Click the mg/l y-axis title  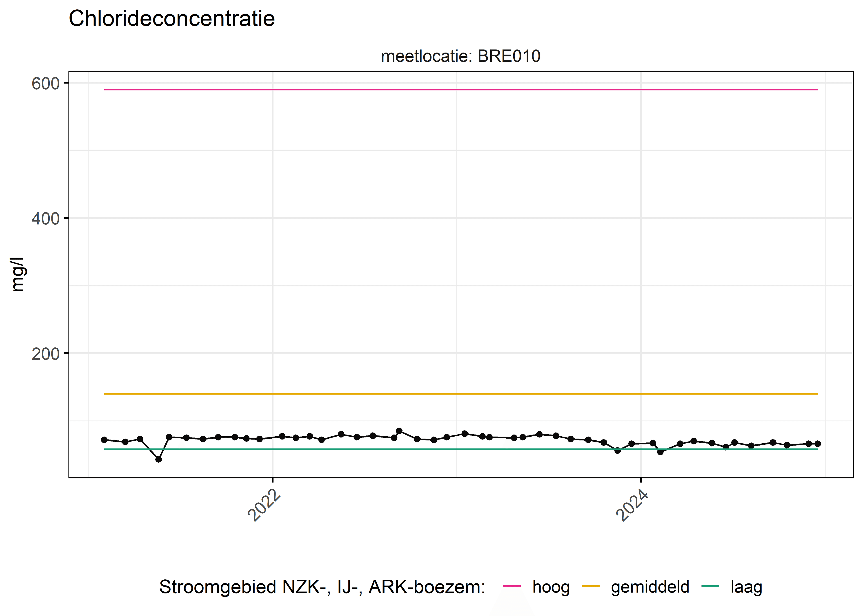click(17, 274)
